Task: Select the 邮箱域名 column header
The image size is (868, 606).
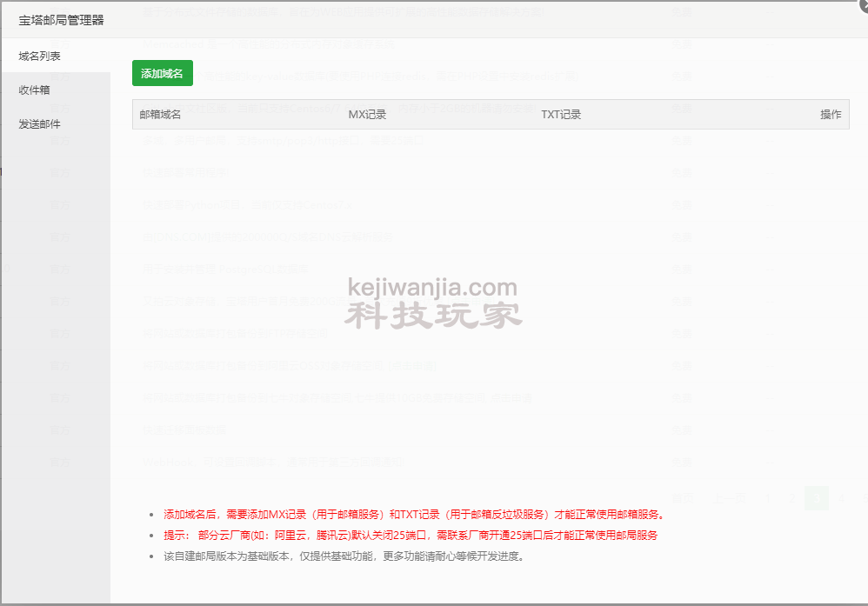Action: 160,115
